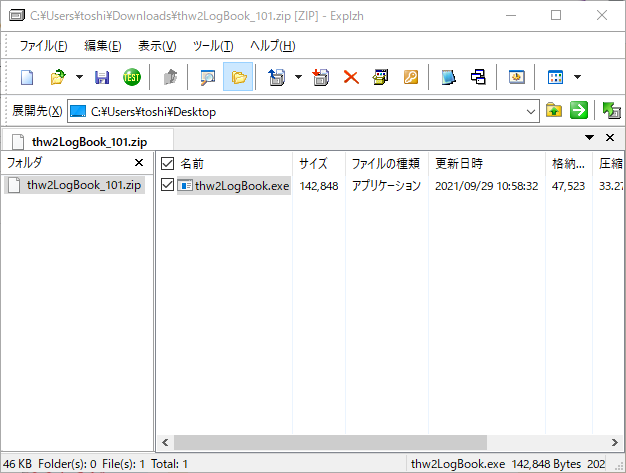Click the blue book icon

click(x=448, y=77)
